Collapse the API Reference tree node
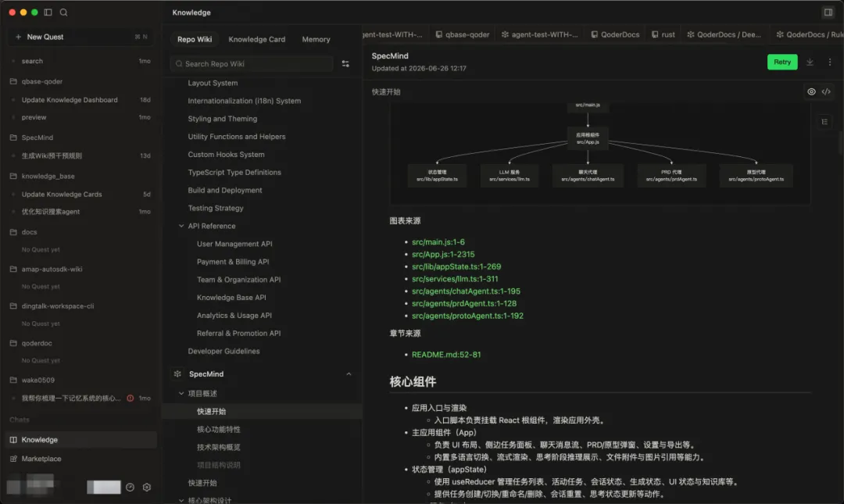The width and height of the screenshot is (844, 504). (181, 226)
